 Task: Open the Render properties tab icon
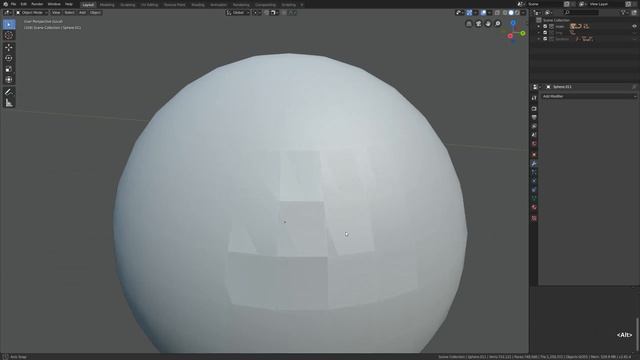pos(534,109)
